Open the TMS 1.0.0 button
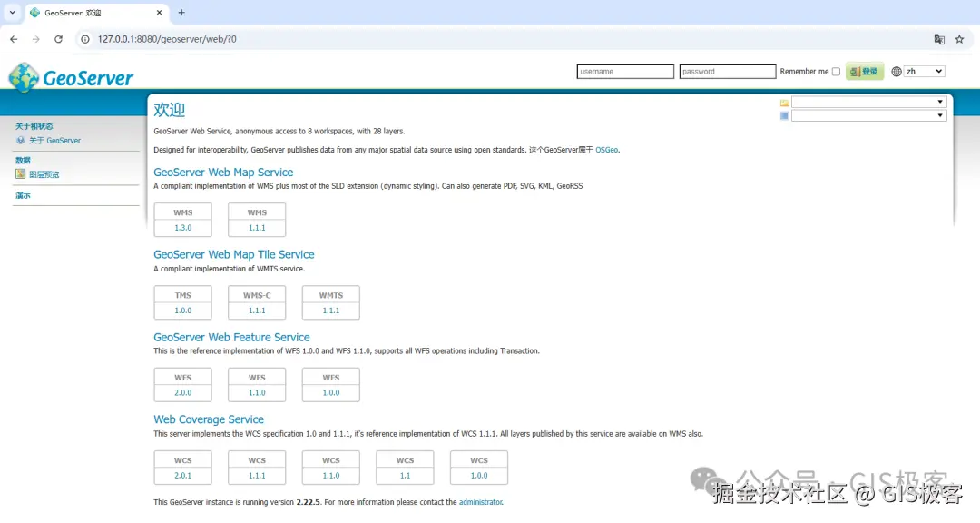Screen dimensions: 980x523 183,302
